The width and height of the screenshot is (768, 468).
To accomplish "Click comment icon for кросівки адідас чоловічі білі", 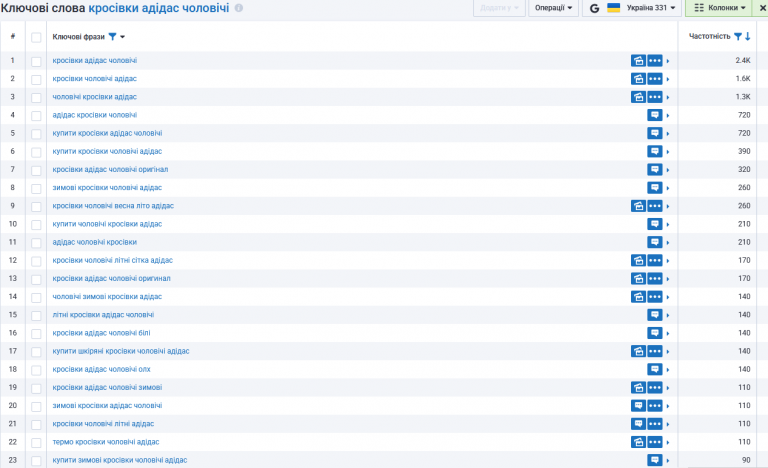I will (x=655, y=333).
